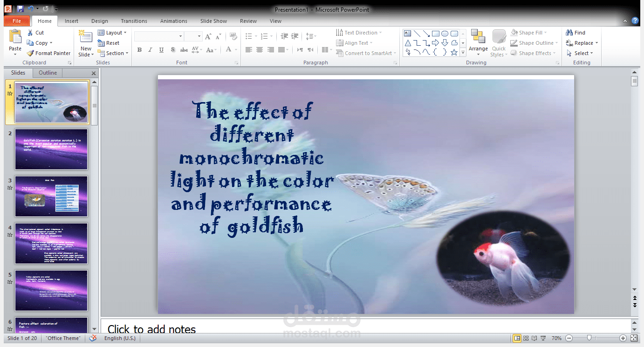Select slide 3 thumbnail
The image size is (644, 347).
[x=51, y=196]
